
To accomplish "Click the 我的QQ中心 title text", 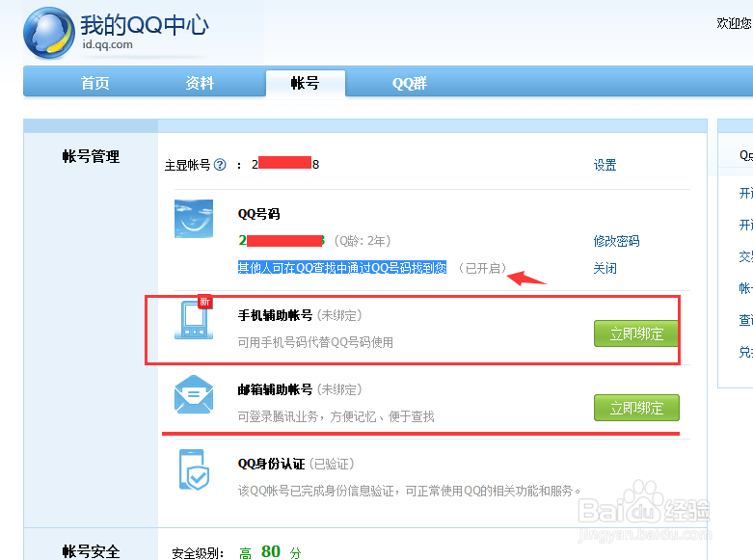I will [145, 25].
